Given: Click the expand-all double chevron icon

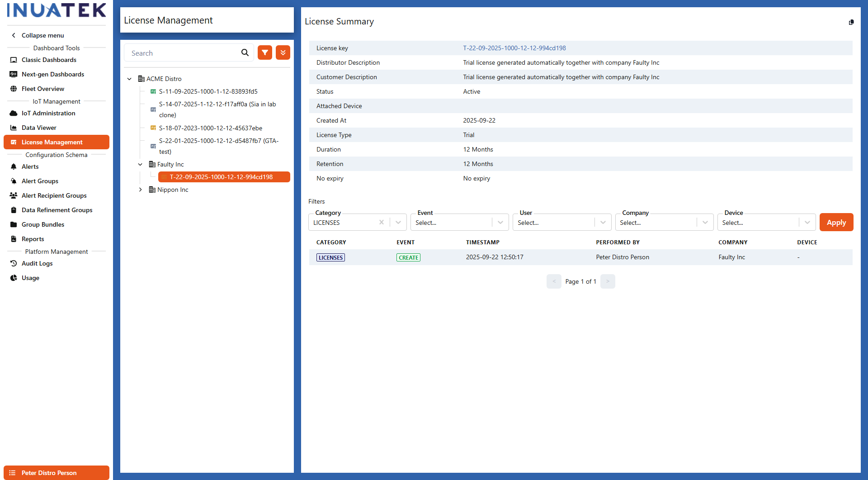Looking at the screenshot, I should (283, 52).
